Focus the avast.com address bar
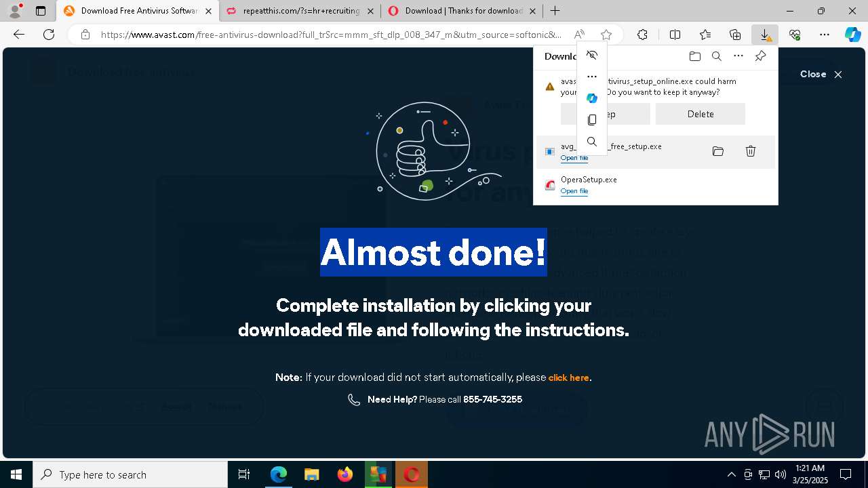The image size is (868, 488). 331,35
